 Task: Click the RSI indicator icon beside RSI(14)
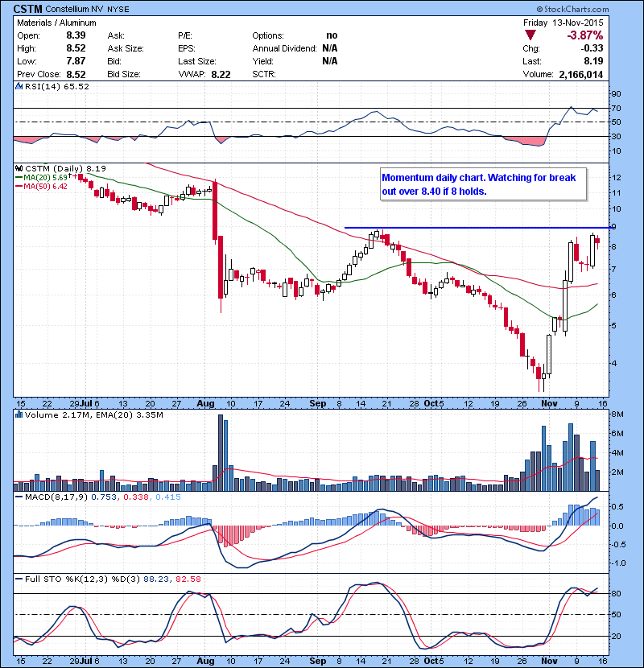(19, 86)
